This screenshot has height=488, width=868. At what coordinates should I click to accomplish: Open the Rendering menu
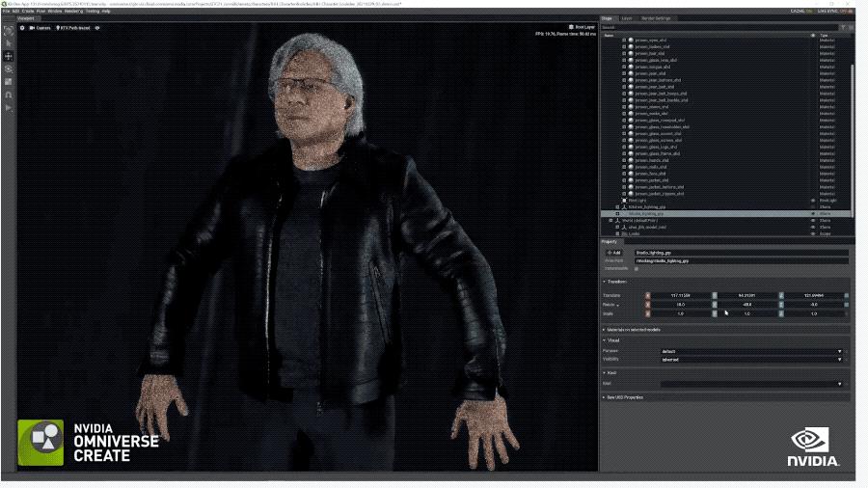click(x=73, y=11)
